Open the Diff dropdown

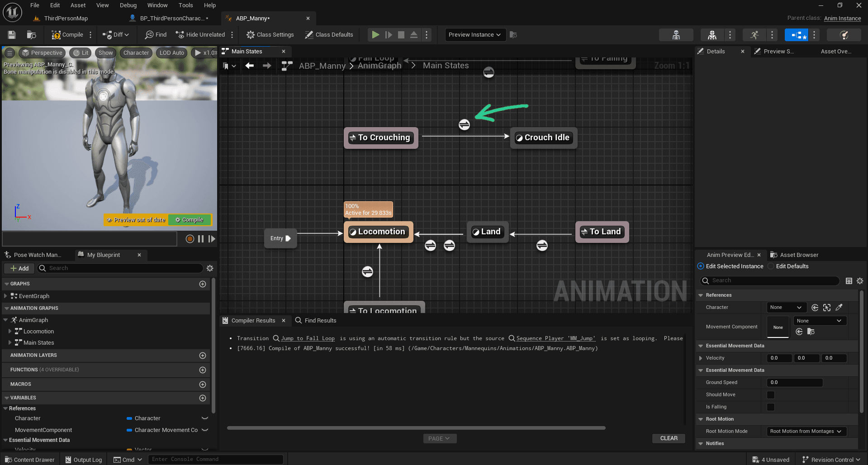coord(116,35)
